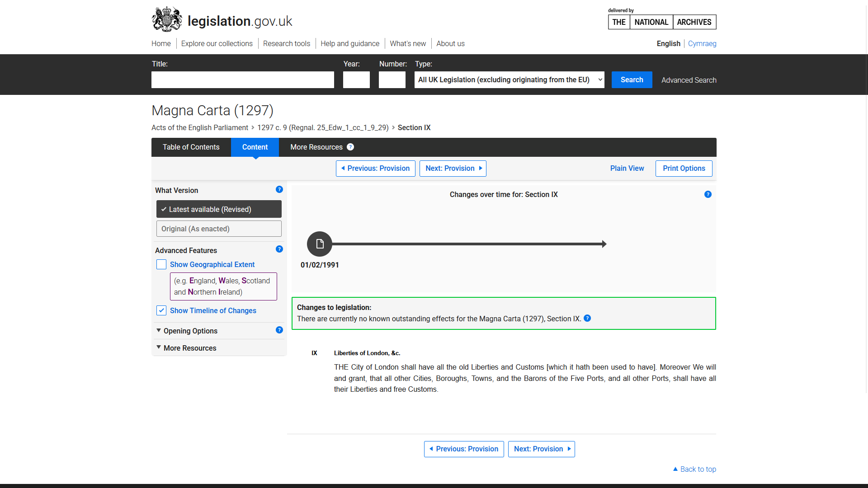Switch to Table of Contents tab

tap(191, 147)
